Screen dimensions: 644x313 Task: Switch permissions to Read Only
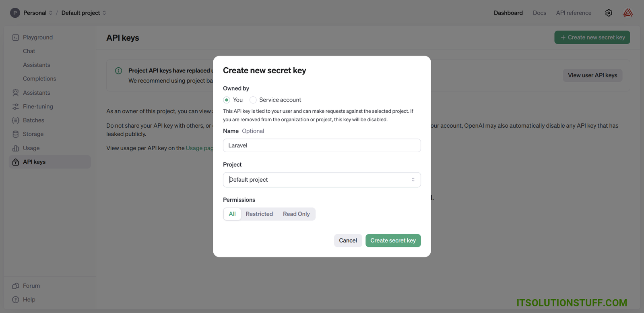pyautogui.click(x=296, y=214)
